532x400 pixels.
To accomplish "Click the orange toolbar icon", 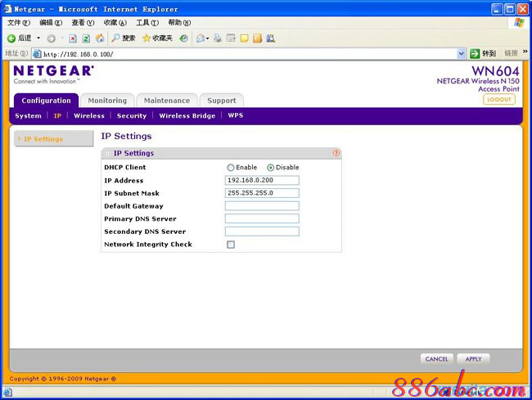I will click(x=258, y=38).
